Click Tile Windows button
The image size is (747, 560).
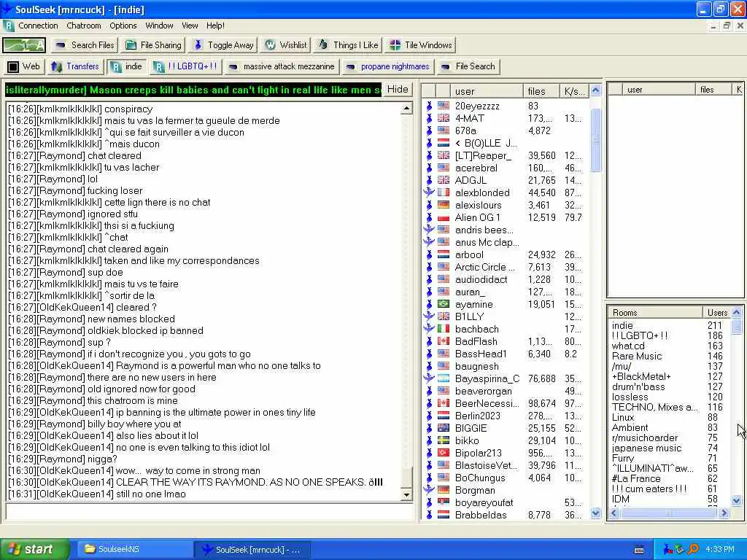click(421, 45)
